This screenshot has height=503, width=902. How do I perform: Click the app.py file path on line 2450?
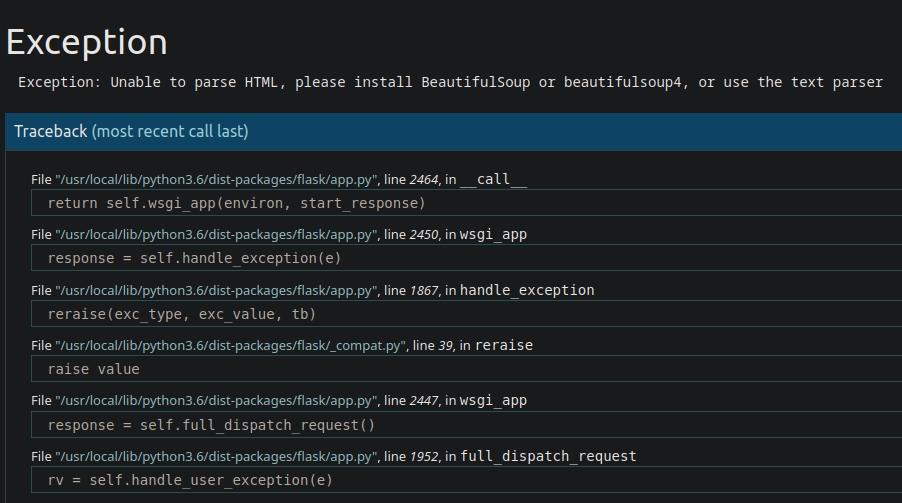pyautogui.click(x=217, y=235)
